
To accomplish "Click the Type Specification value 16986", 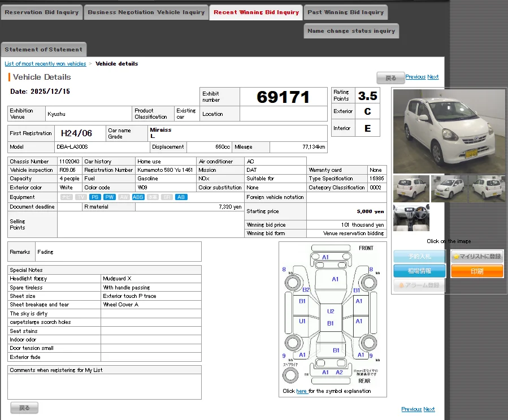I will 377,179.
